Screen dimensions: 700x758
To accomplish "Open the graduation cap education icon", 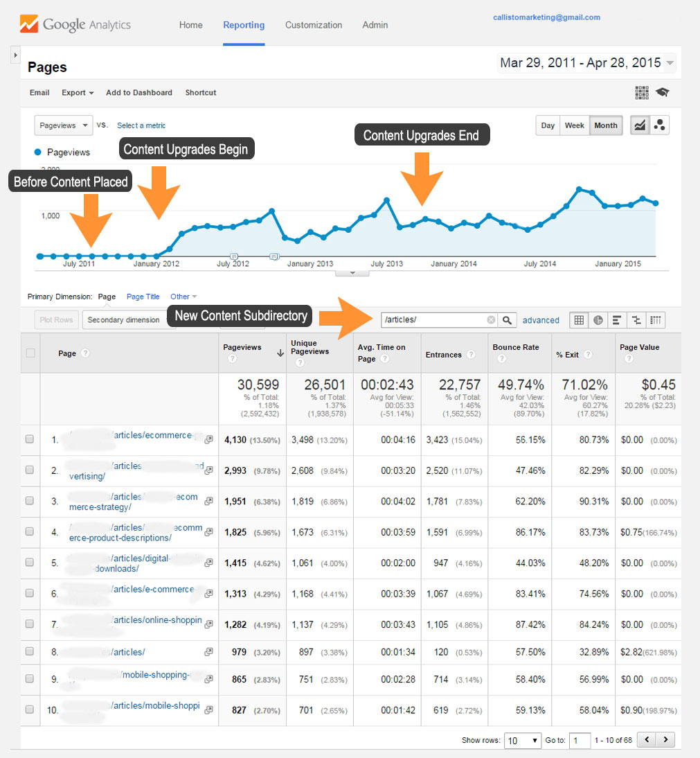I will point(663,92).
